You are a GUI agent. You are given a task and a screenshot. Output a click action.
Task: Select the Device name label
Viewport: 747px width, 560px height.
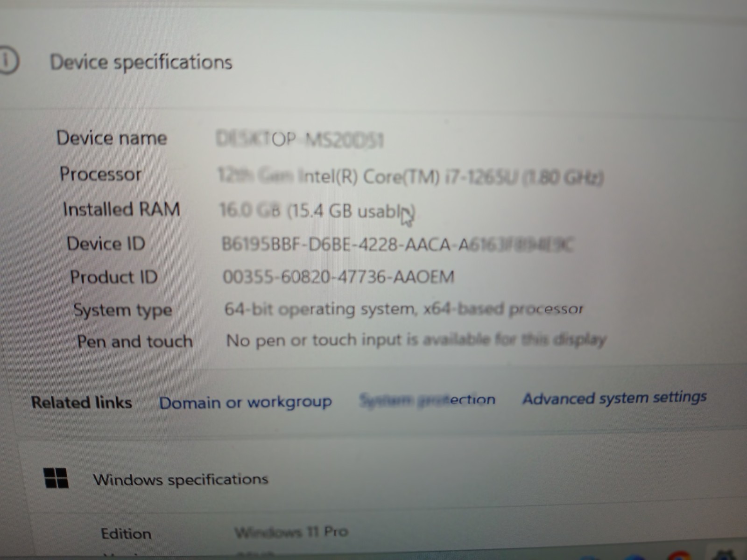click(112, 138)
